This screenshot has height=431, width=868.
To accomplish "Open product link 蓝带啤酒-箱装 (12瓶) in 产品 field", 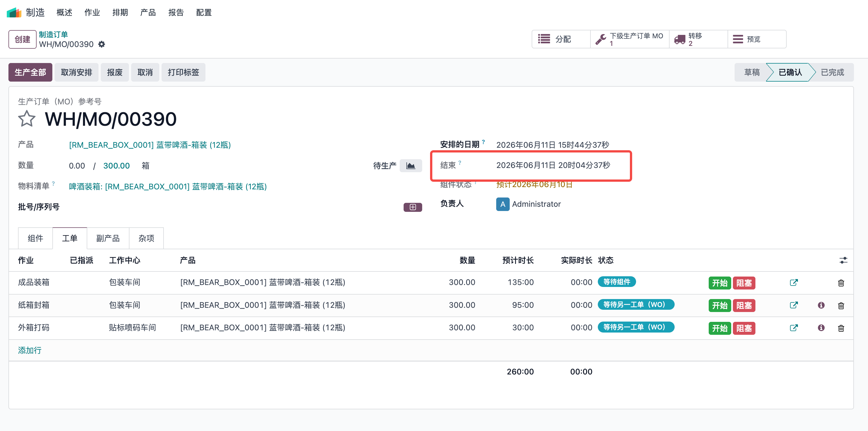I will [x=150, y=145].
